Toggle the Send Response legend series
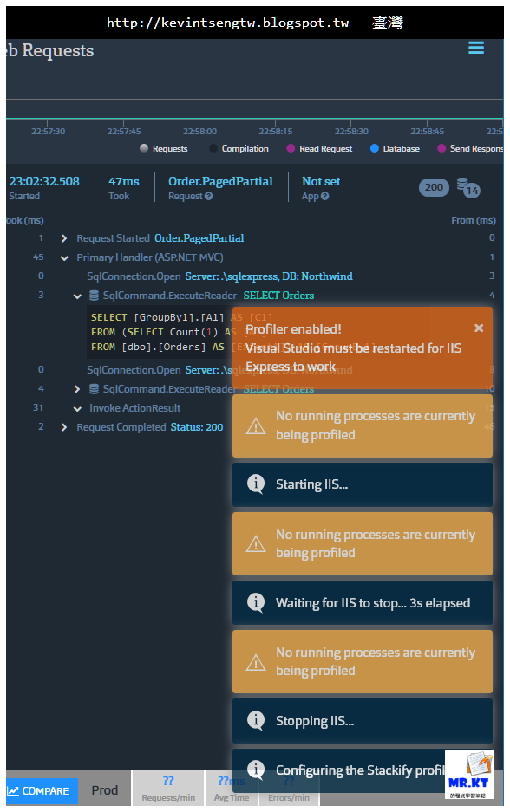The image size is (510, 812). [x=470, y=149]
